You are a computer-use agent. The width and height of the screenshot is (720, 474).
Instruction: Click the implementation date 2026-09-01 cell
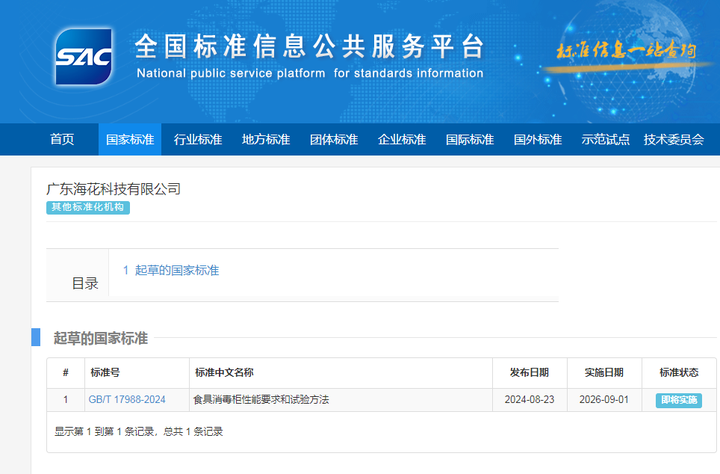tap(604, 400)
